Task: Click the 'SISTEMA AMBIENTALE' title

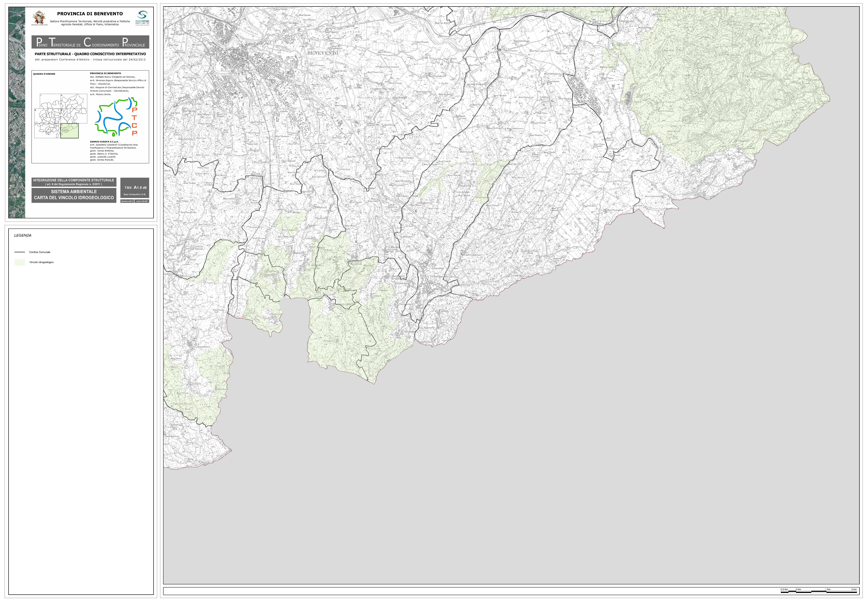Action: click(74, 192)
